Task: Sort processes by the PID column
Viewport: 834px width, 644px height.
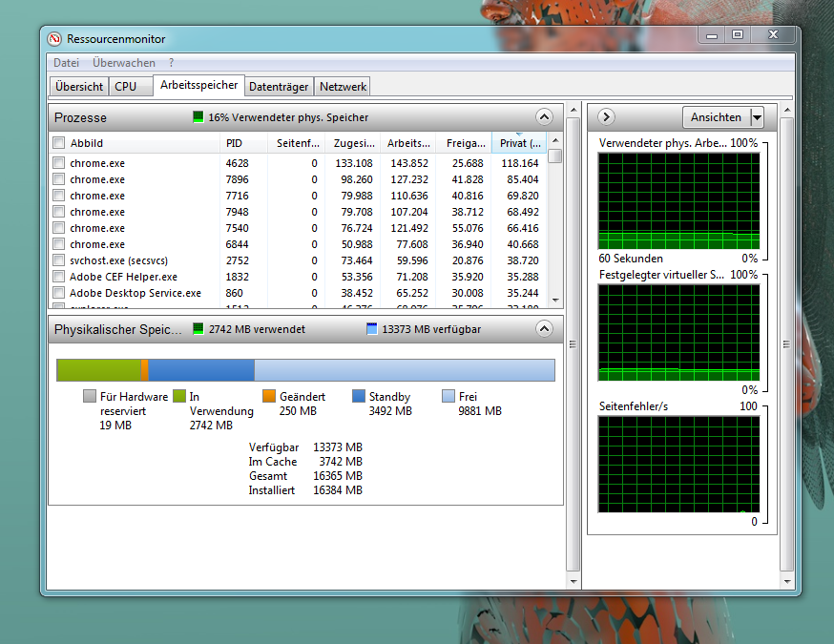Action: [235, 142]
